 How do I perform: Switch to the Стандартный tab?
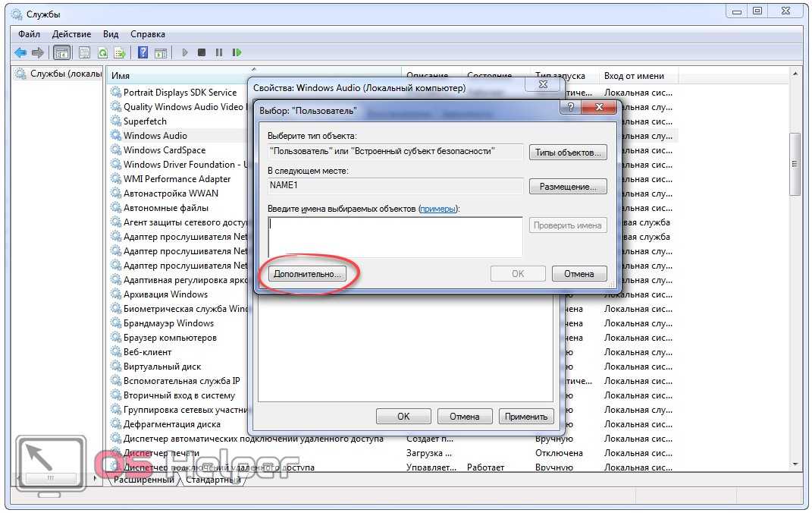(x=212, y=480)
